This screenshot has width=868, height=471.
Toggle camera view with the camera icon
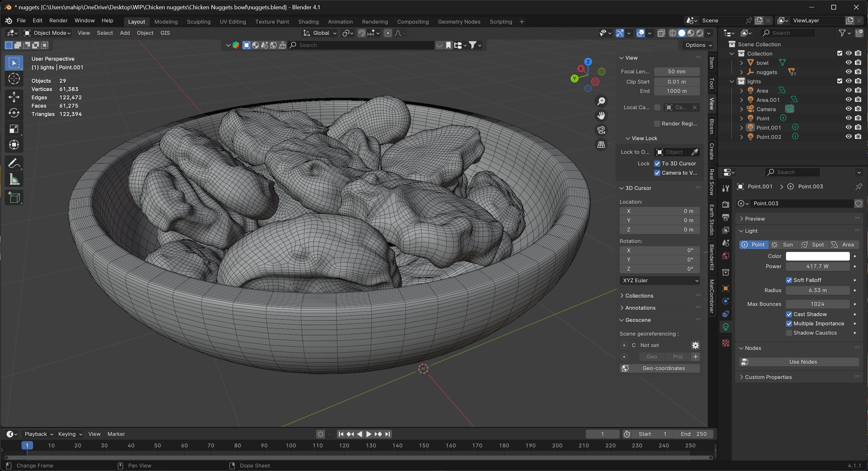pyautogui.click(x=601, y=130)
